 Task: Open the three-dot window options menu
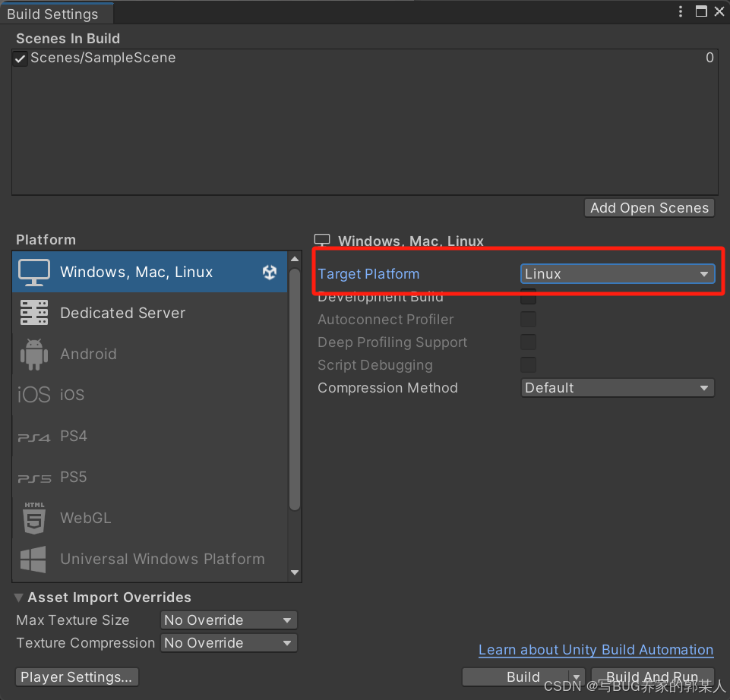681,11
